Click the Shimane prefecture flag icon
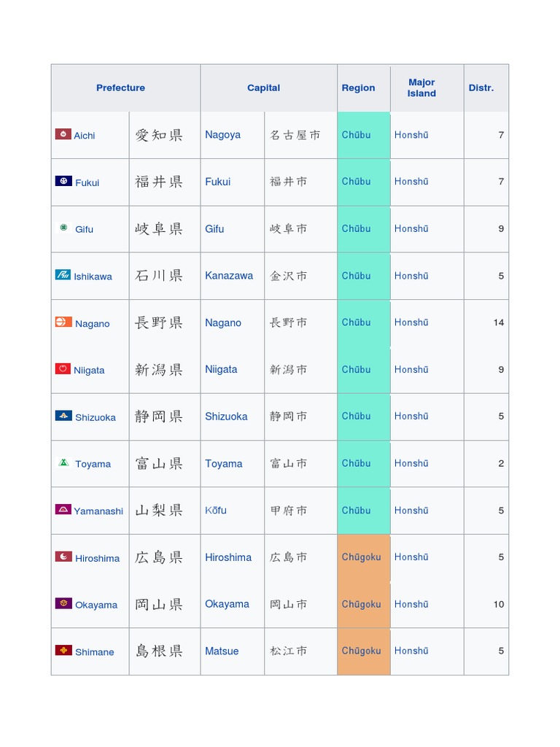 point(63,650)
